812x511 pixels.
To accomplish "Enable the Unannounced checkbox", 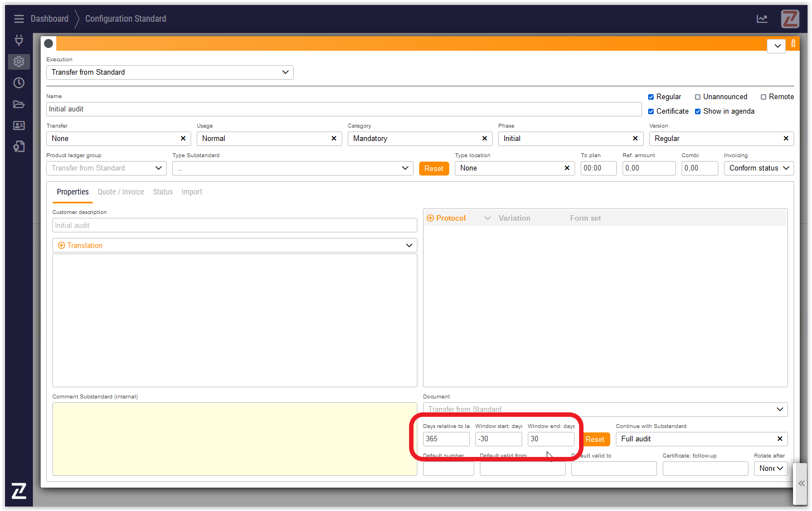I will [697, 97].
